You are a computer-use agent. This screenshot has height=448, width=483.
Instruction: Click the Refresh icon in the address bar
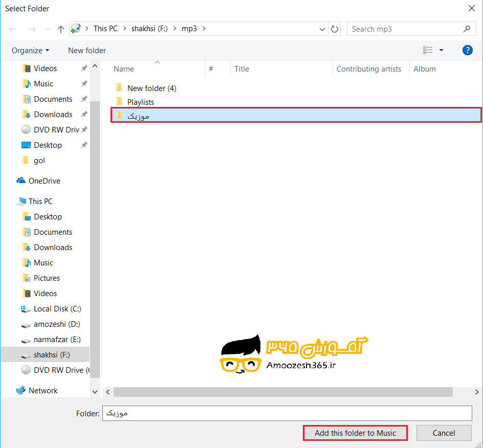tap(334, 29)
